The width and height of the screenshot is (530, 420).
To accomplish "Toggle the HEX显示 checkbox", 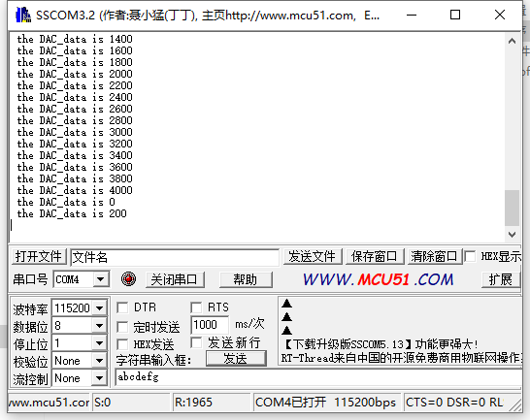I will [470, 256].
